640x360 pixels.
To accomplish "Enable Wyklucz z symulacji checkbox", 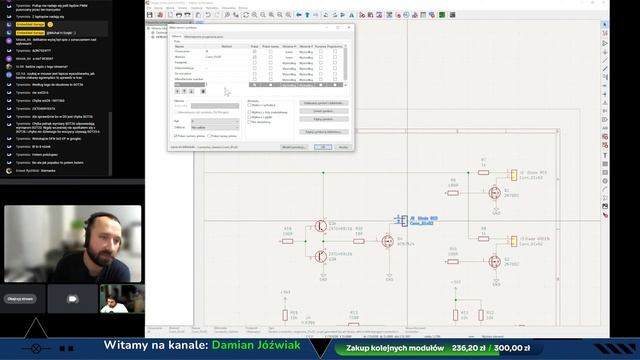I will pos(249,105).
